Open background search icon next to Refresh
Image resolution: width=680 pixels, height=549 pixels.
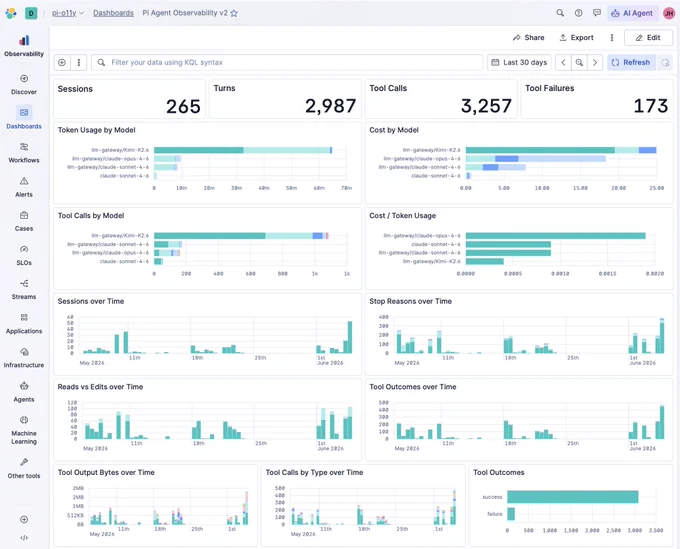(x=665, y=63)
